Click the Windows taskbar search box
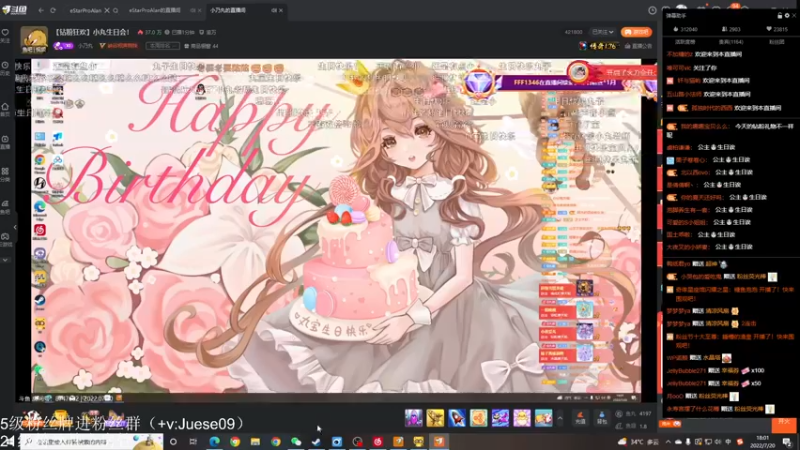This screenshot has height=450, width=800. click(x=92, y=442)
